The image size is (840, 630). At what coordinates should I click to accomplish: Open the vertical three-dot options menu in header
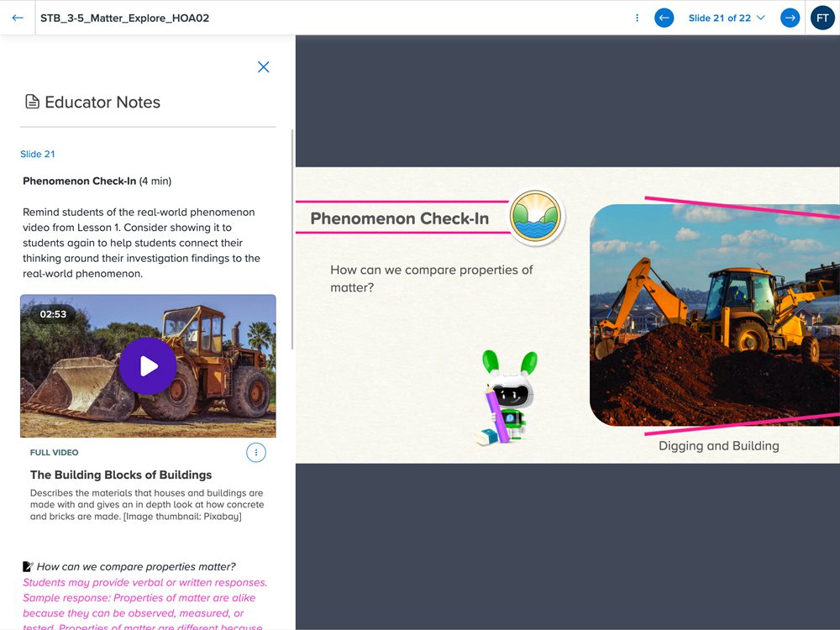[637, 18]
